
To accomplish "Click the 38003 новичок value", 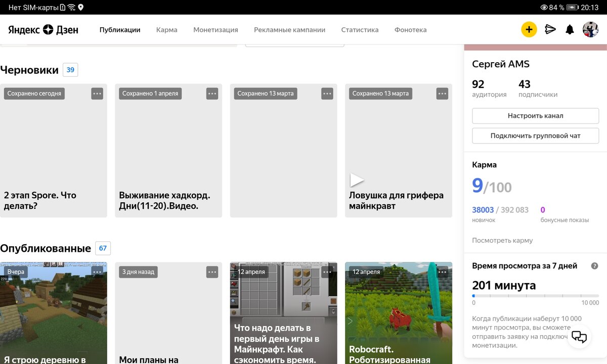I will [x=483, y=210].
